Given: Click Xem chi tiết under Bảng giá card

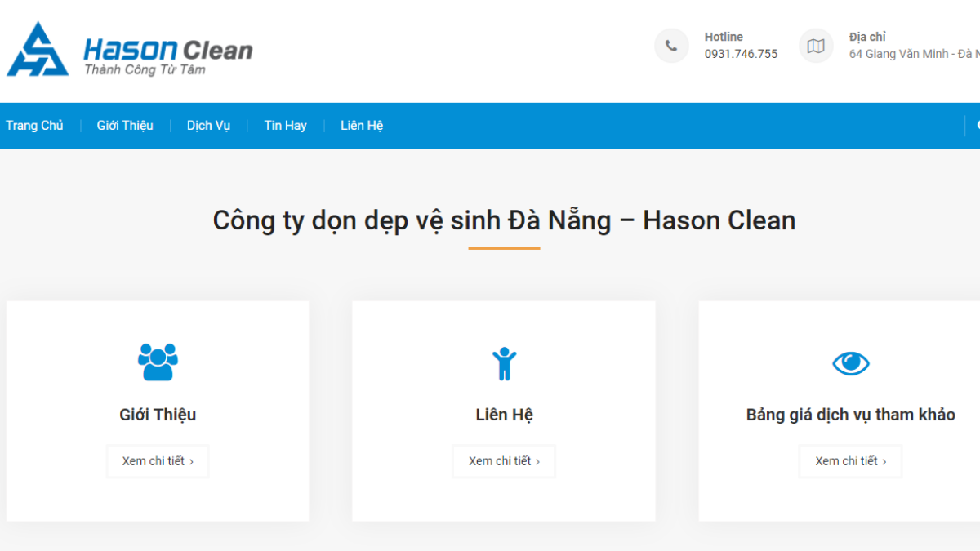Looking at the screenshot, I should pos(850,461).
